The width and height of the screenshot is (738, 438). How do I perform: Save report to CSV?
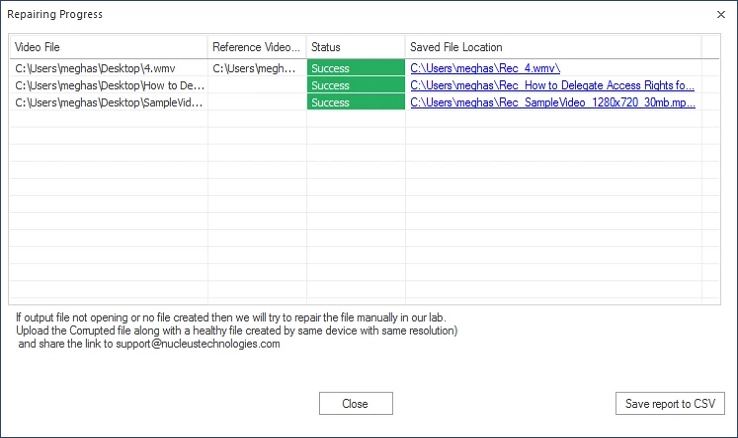pos(669,404)
